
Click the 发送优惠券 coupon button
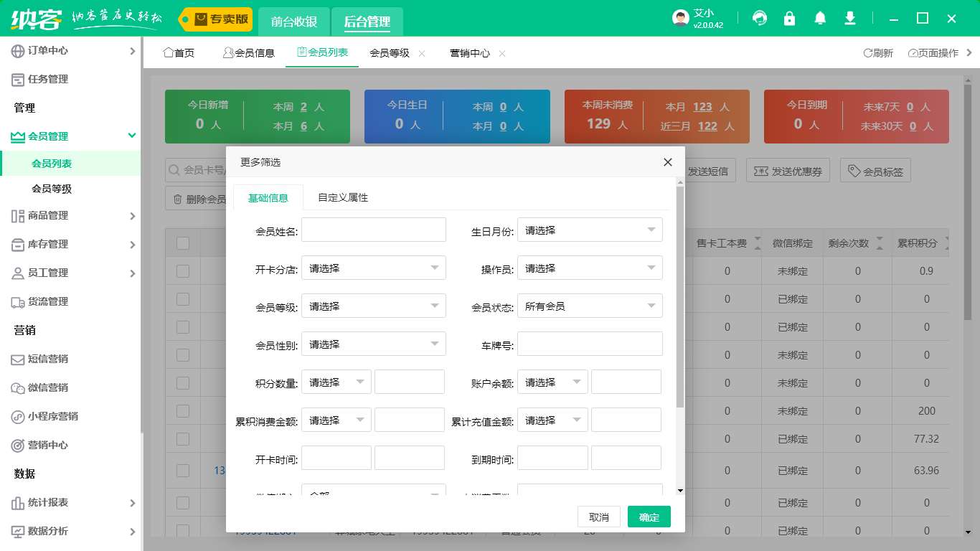click(x=788, y=171)
